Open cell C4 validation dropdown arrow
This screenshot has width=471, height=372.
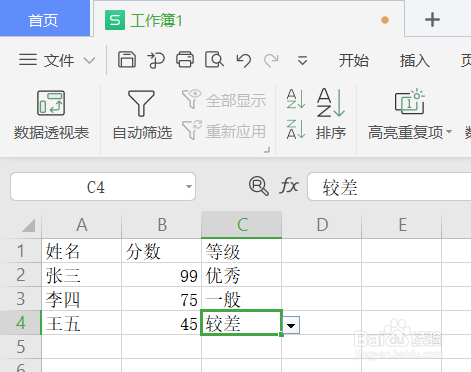pos(291,325)
